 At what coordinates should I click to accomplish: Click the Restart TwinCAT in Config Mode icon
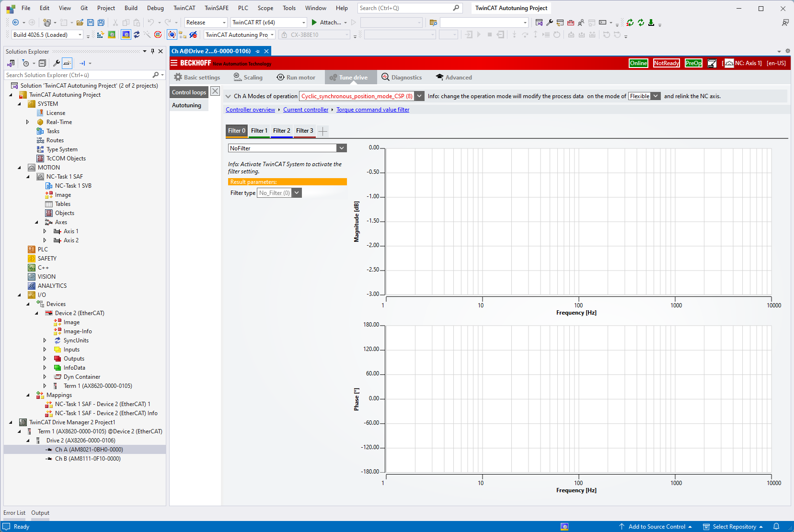click(x=126, y=34)
